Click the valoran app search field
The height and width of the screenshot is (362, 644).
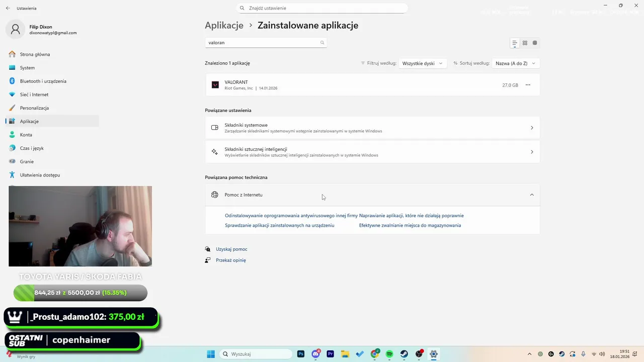(266, 43)
